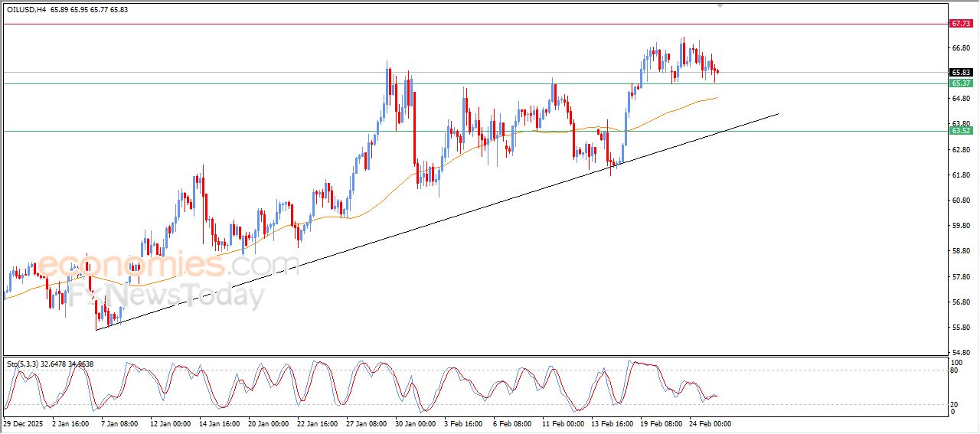Click the 60.80 price scale label

[x=960, y=201]
